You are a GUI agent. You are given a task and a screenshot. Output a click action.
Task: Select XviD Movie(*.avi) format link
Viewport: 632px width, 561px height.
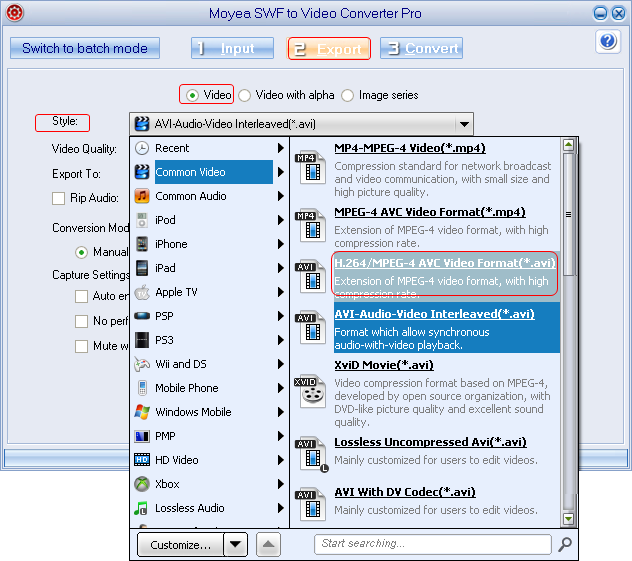tap(384, 365)
